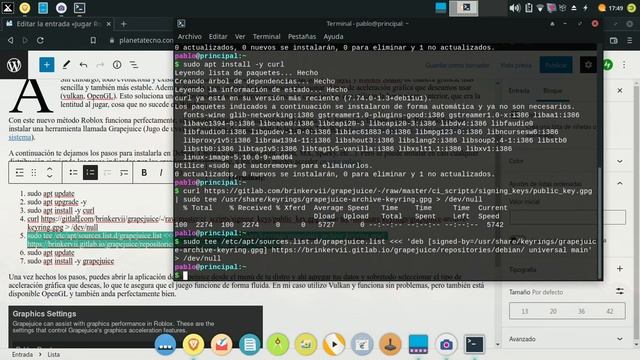Toggle bold formatting in block toolbar
640x360 pixels.
[144, 173]
